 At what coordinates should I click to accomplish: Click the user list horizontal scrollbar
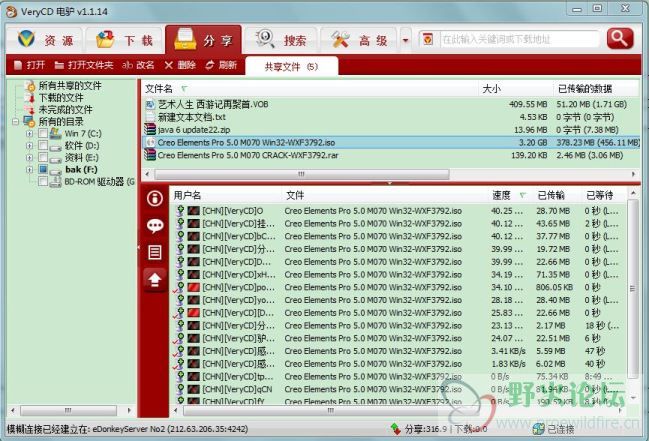(331, 410)
